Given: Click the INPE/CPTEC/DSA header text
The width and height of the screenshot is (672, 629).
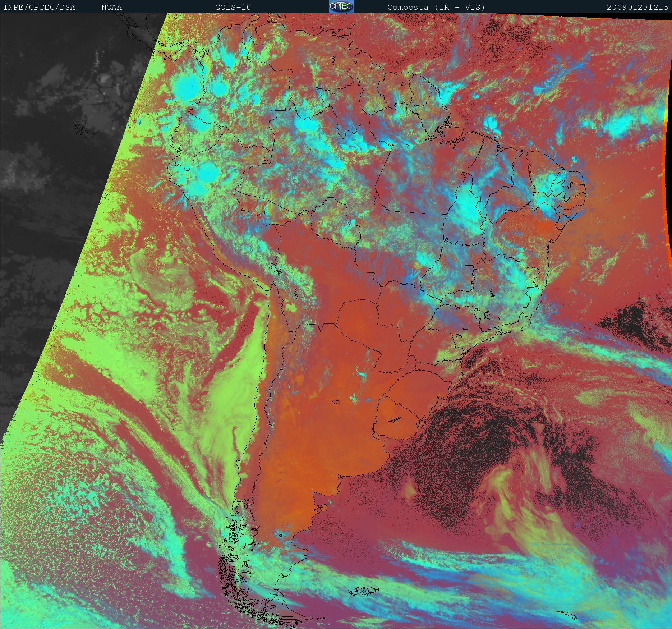Looking at the screenshot, I should click(x=39, y=7).
